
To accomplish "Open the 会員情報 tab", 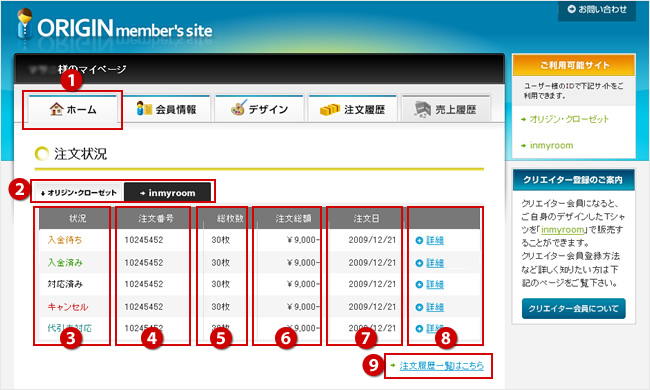I will coord(167,109).
